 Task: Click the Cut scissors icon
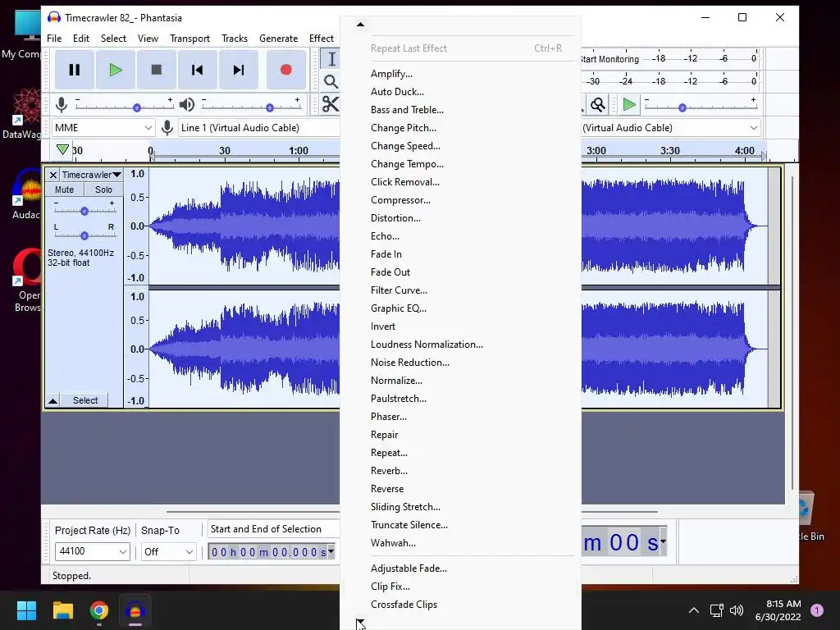[x=331, y=104]
